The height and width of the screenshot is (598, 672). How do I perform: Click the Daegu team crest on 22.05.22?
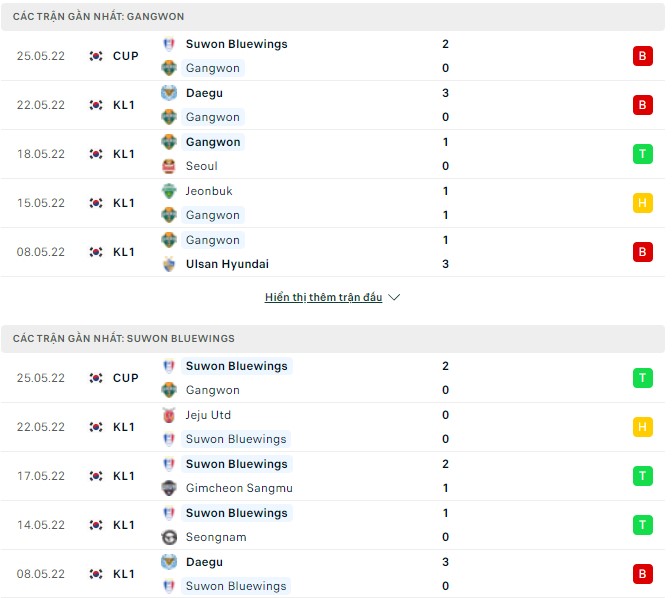coord(169,93)
